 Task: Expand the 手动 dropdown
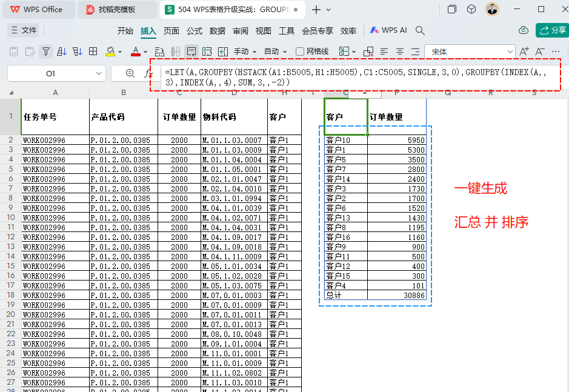255,51
